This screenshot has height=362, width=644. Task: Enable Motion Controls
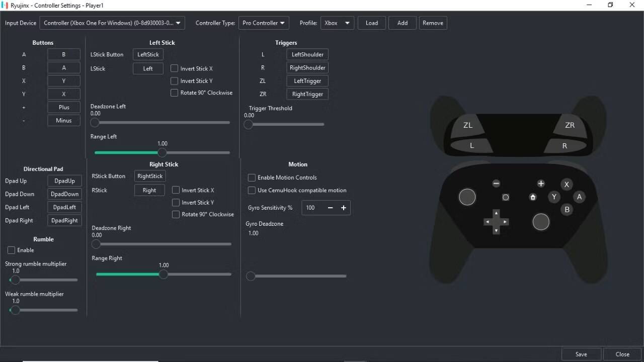click(252, 177)
